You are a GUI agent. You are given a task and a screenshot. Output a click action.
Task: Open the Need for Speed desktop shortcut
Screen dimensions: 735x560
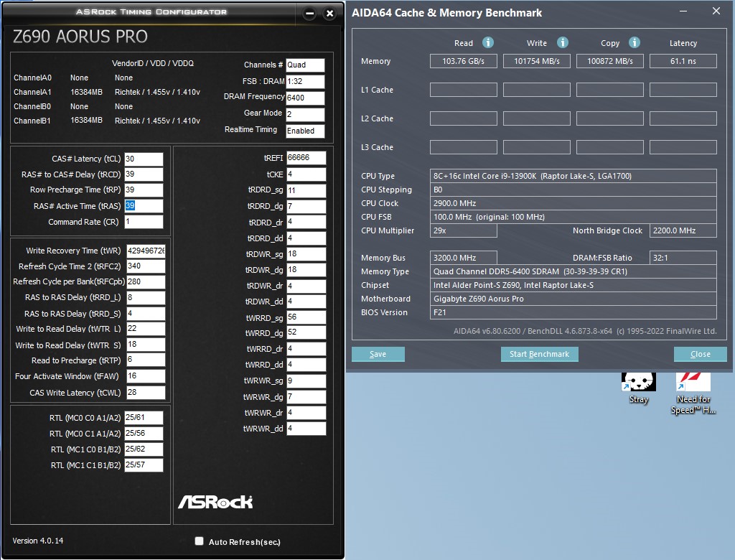click(x=693, y=393)
